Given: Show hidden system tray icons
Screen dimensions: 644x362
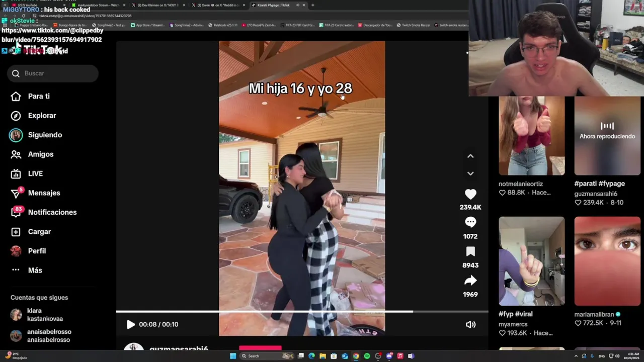Looking at the screenshot, I should [x=576, y=356].
